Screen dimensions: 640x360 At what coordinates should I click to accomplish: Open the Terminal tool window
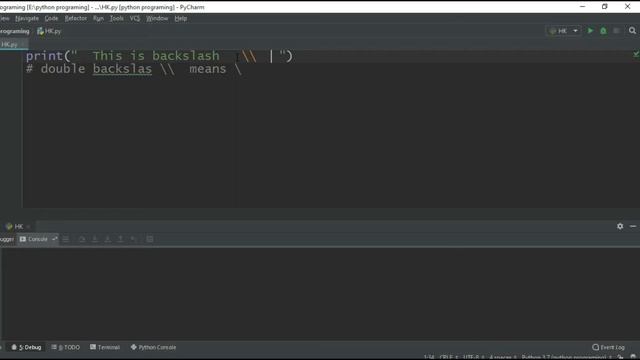click(x=105, y=347)
